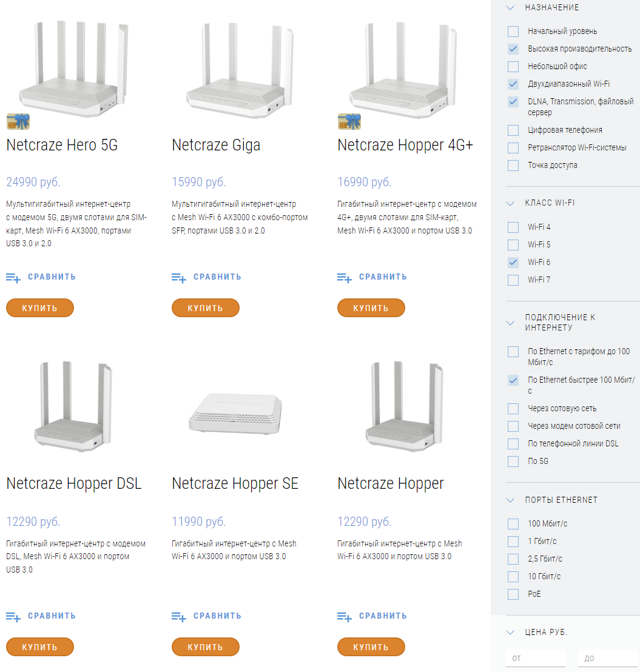
Task: Click gift badge icon on Hero 5G
Action: click(x=18, y=121)
